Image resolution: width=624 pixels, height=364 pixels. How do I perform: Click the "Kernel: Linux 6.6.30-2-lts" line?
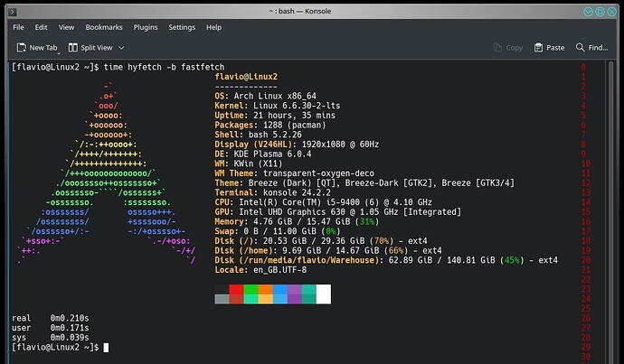coord(278,106)
